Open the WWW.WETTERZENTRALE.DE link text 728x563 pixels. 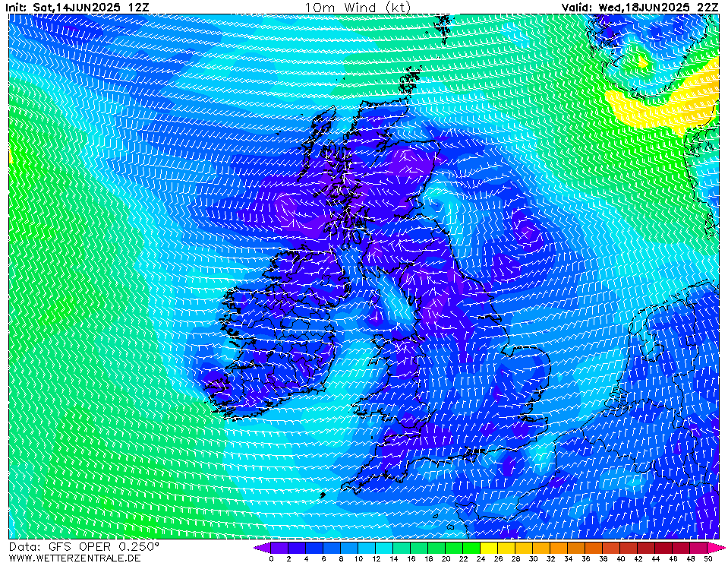74,558
